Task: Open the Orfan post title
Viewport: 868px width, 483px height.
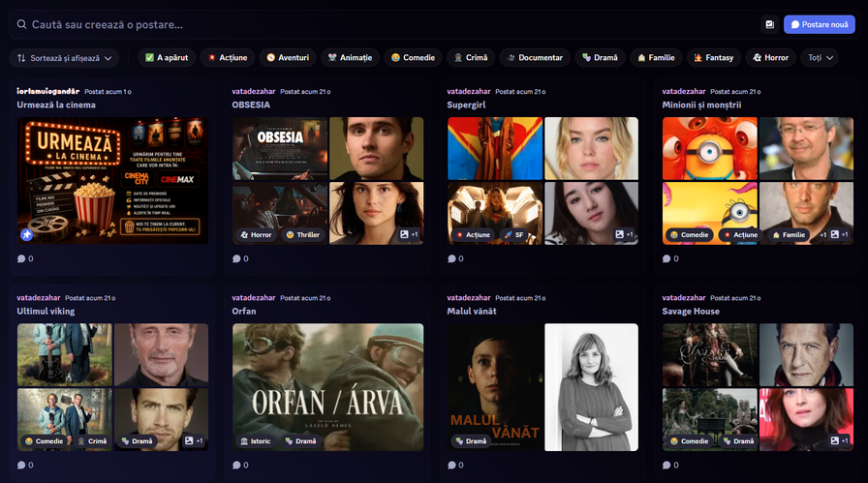Action: pyautogui.click(x=243, y=311)
